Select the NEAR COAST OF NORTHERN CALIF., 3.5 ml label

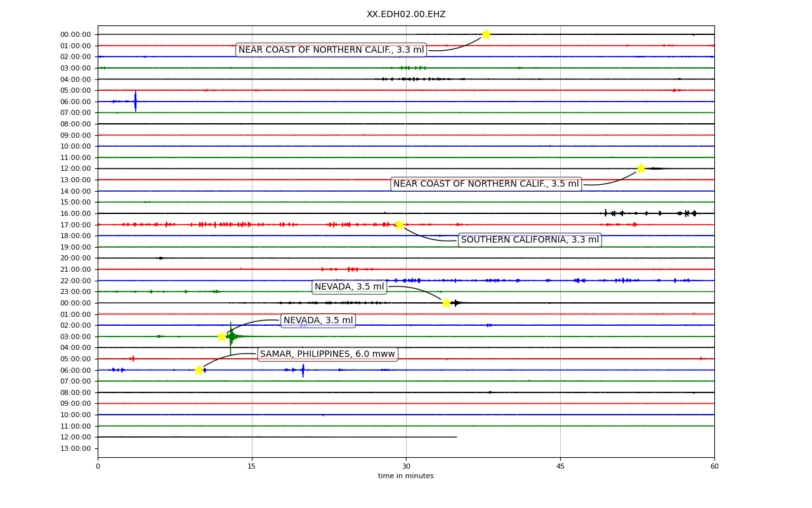(486, 184)
